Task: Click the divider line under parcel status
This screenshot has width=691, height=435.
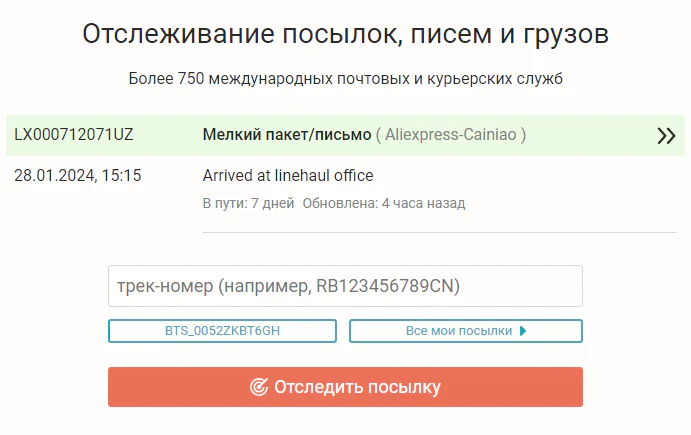Action: coord(440,233)
